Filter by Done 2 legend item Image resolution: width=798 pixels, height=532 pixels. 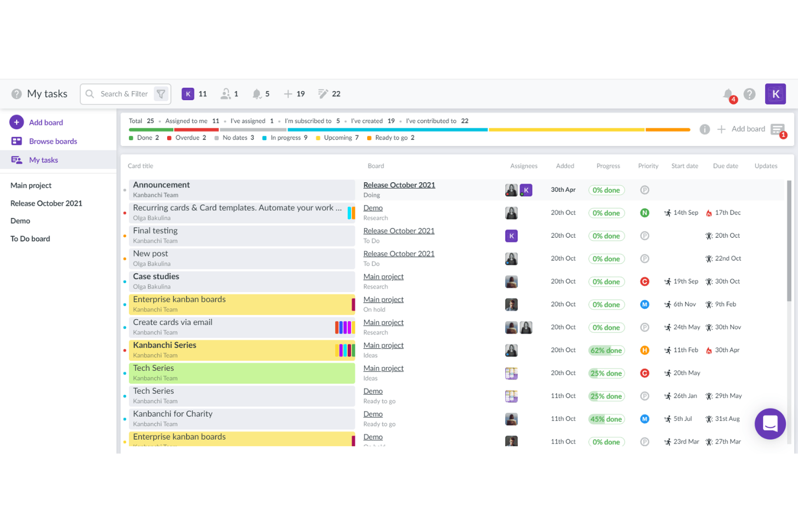tap(144, 138)
